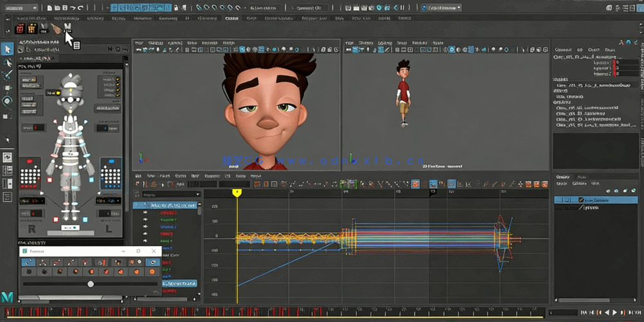This screenshot has height=322, width=644.
Task: Click the yellow current-time marker in the Graph Editor
Action: [x=237, y=192]
